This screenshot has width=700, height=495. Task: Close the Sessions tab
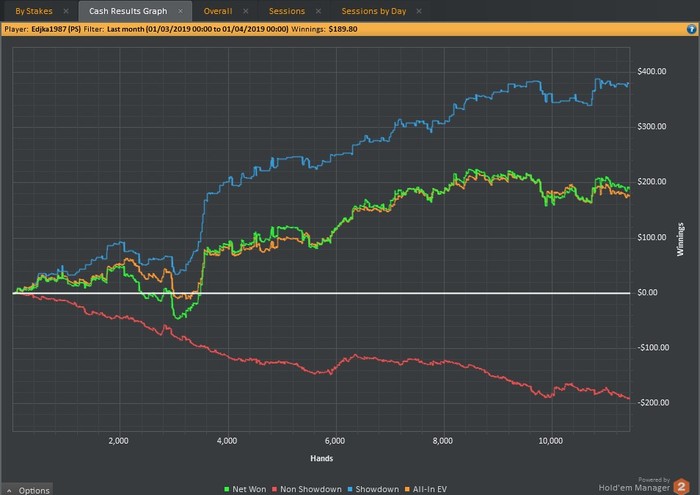tap(318, 11)
